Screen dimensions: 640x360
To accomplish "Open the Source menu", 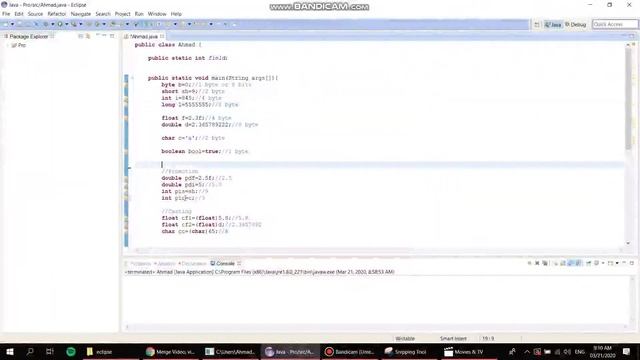I will (x=35, y=14).
